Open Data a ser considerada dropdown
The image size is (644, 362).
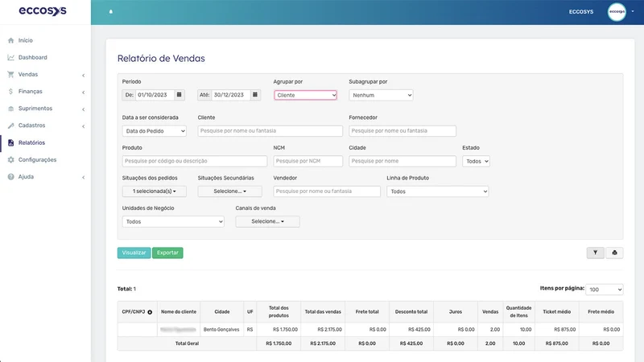tap(154, 131)
